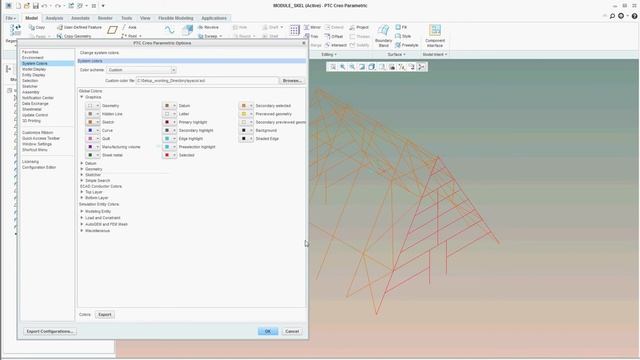
Task: Open Help via the question mark icon
Action: (634, 16)
